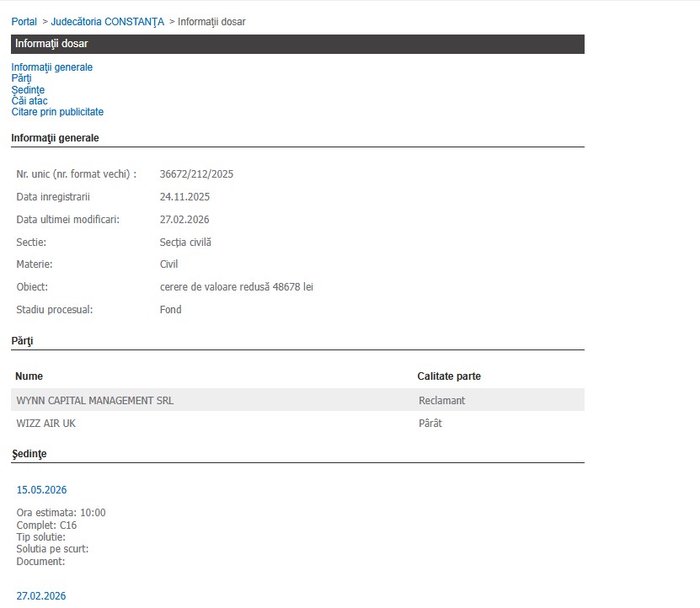Viewport: 700px width, 608px height.
Task: Select the WYNN CAPITAL MANAGEMENT SRL party name
Action: coord(94,401)
